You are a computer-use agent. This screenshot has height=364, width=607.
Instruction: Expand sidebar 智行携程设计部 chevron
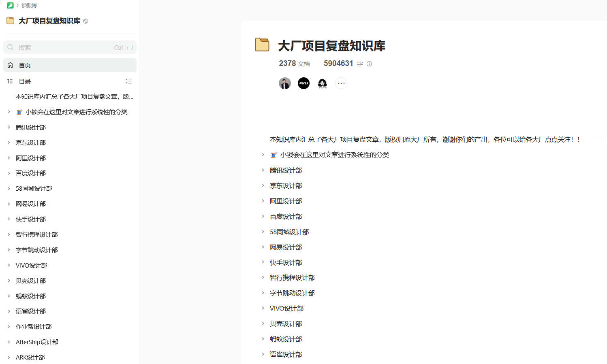9,234
